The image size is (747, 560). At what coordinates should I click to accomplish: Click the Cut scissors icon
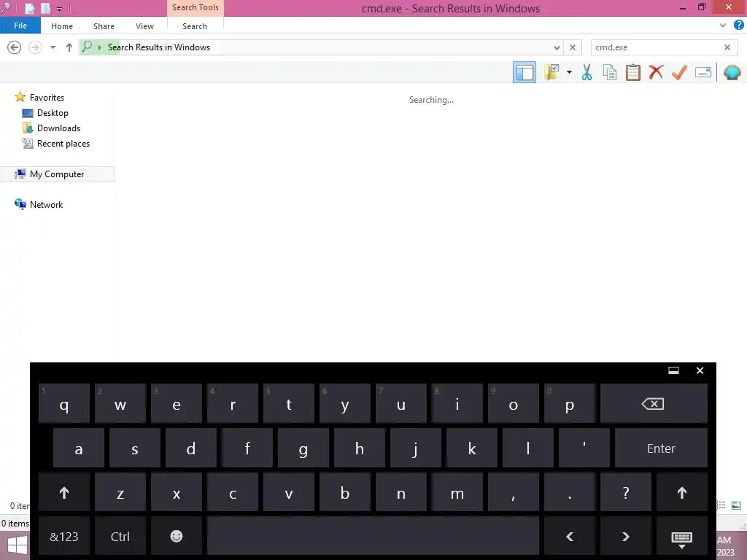click(x=587, y=72)
